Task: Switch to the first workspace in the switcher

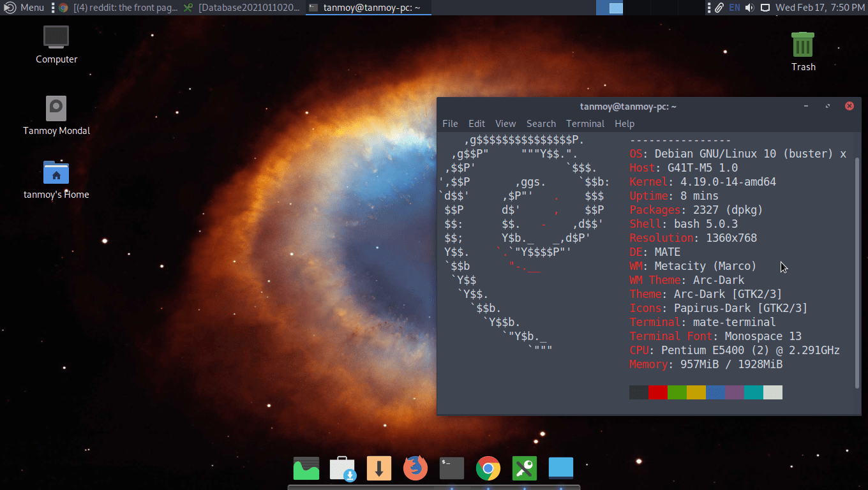Action: [610, 8]
